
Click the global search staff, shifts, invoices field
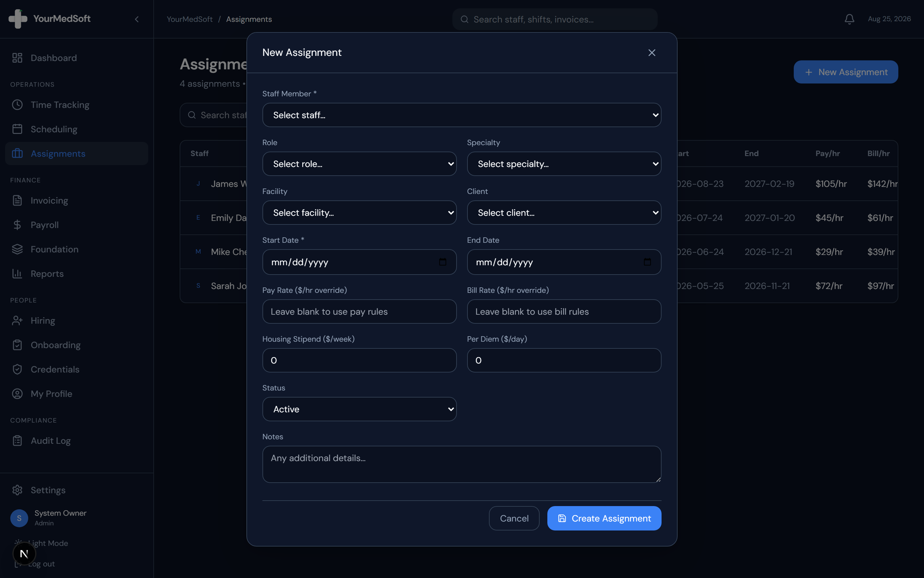[x=555, y=20]
